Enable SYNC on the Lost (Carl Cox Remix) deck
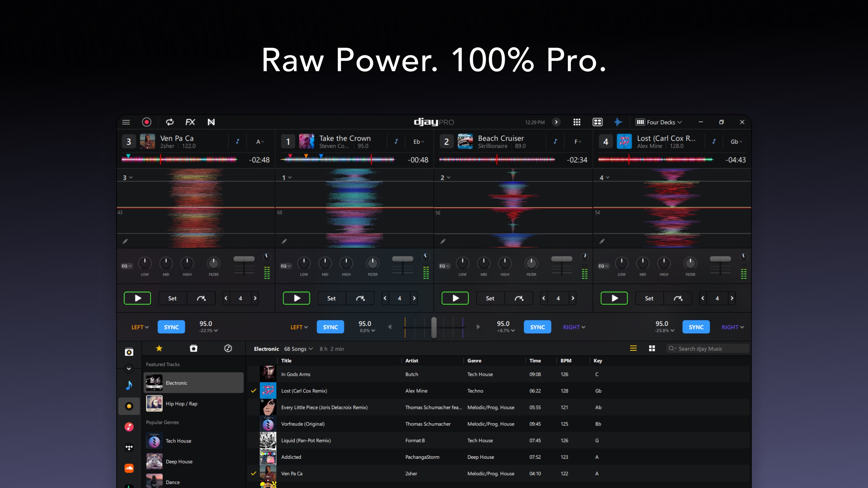The width and height of the screenshot is (868, 488). click(696, 327)
